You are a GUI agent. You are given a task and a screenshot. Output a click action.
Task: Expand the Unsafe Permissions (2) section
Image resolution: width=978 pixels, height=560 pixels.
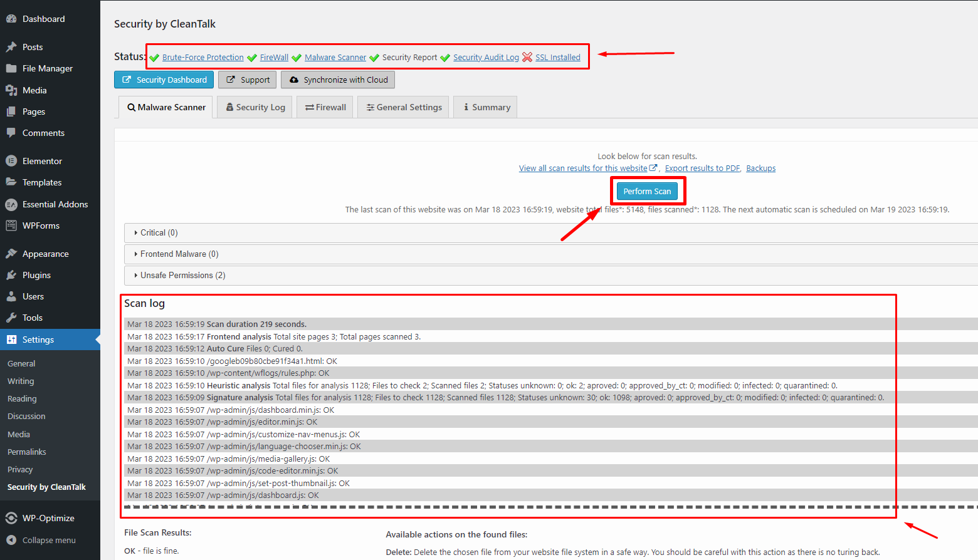[551, 275]
